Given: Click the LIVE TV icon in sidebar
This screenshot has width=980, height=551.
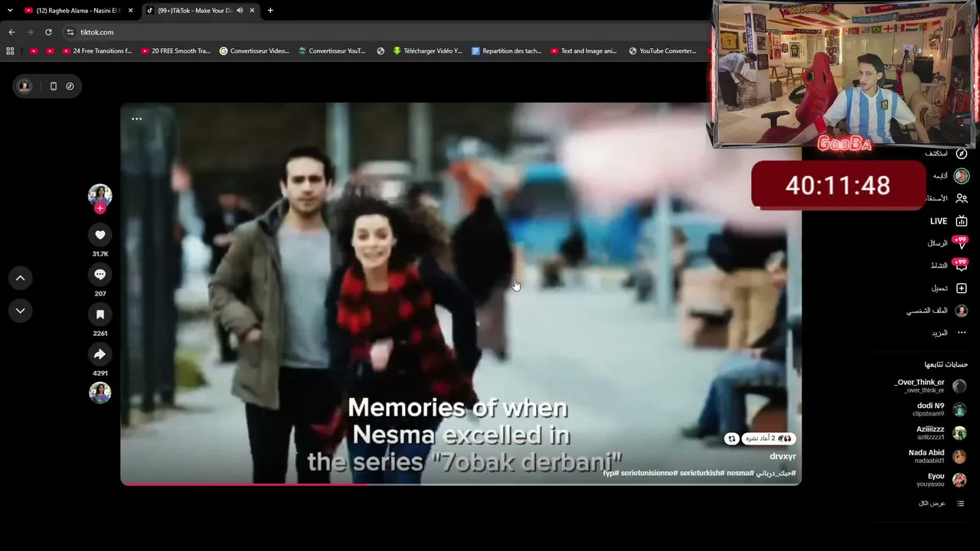Looking at the screenshot, I should pyautogui.click(x=962, y=221).
